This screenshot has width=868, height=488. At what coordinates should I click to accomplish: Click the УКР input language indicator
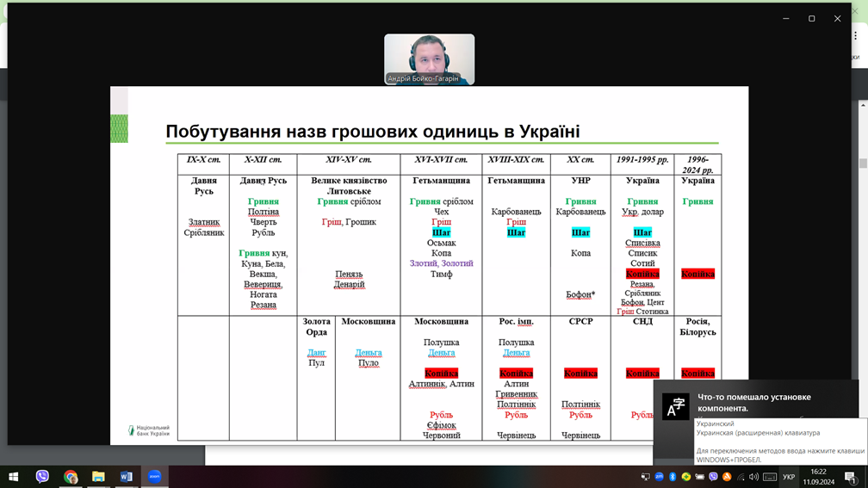789,477
